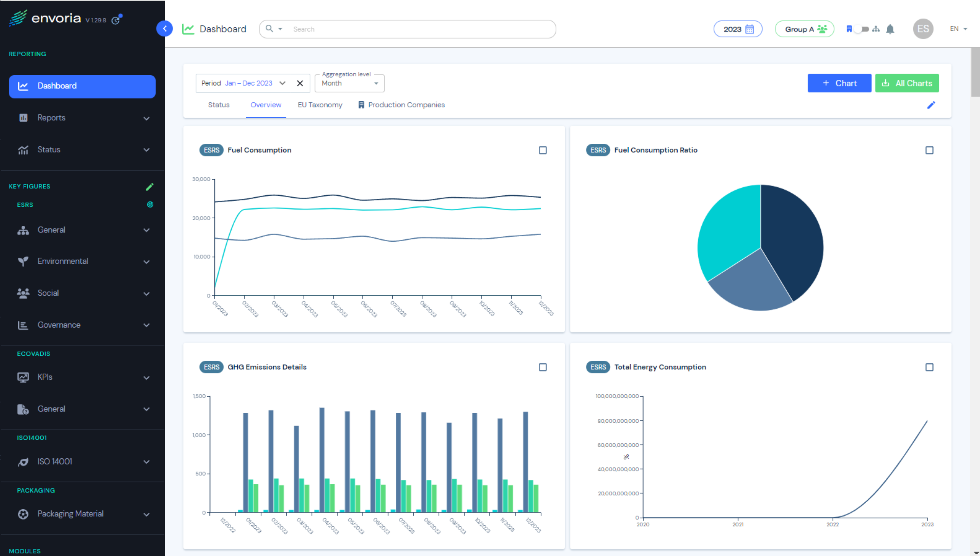Open the 2023 year calendar picker
The width and height of the screenshot is (980, 560).
738,29
